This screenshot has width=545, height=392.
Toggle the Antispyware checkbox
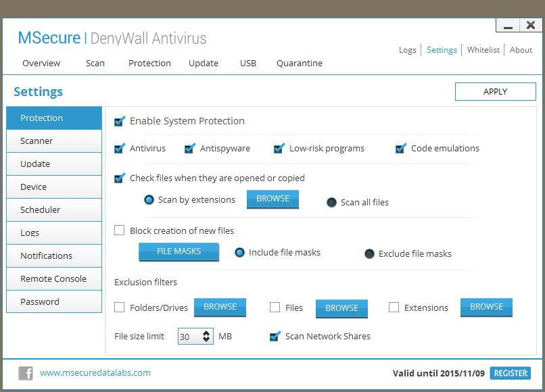(x=189, y=149)
